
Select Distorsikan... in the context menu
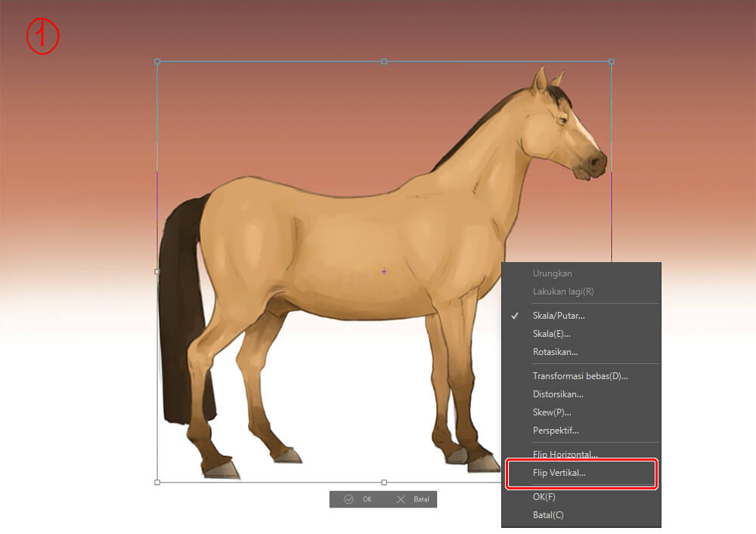tap(558, 394)
